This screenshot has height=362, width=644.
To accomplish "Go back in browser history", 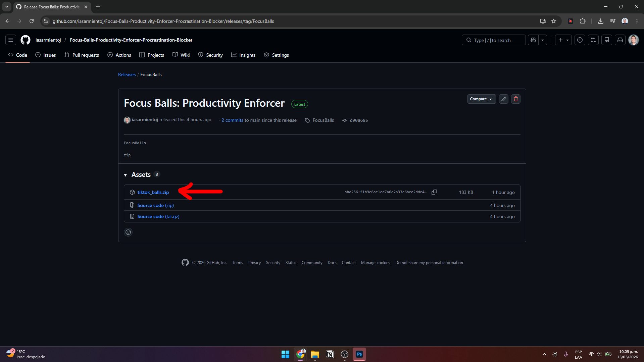I will pos(7,21).
